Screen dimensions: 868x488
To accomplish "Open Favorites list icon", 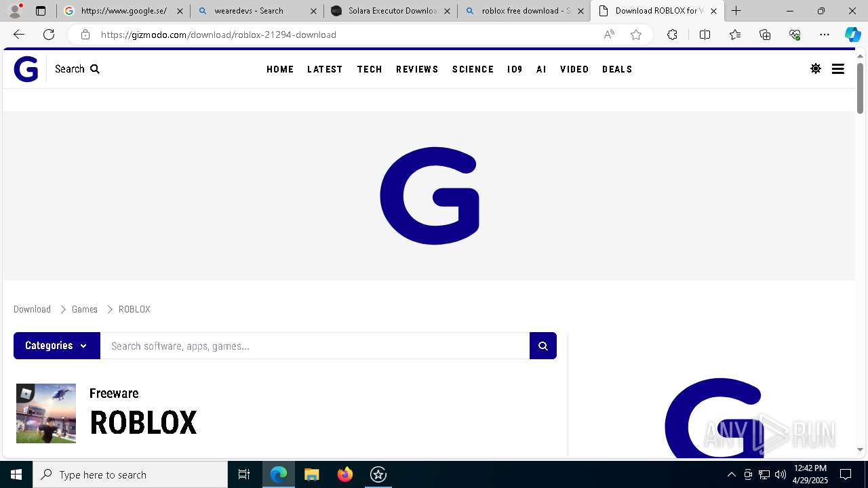I will pyautogui.click(x=735, y=35).
